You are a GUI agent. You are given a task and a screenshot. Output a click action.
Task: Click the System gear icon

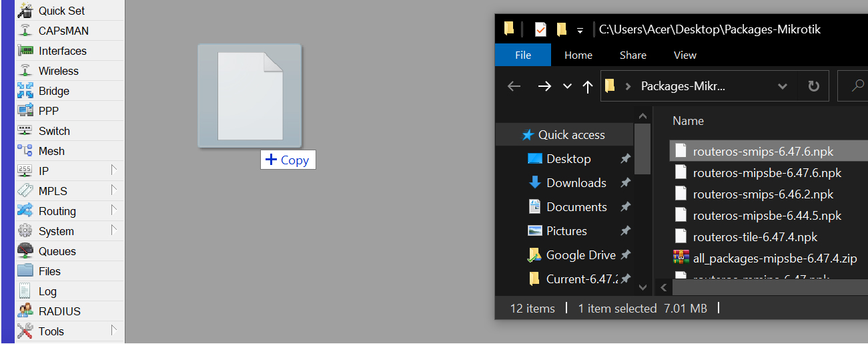[x=25, y=231]
